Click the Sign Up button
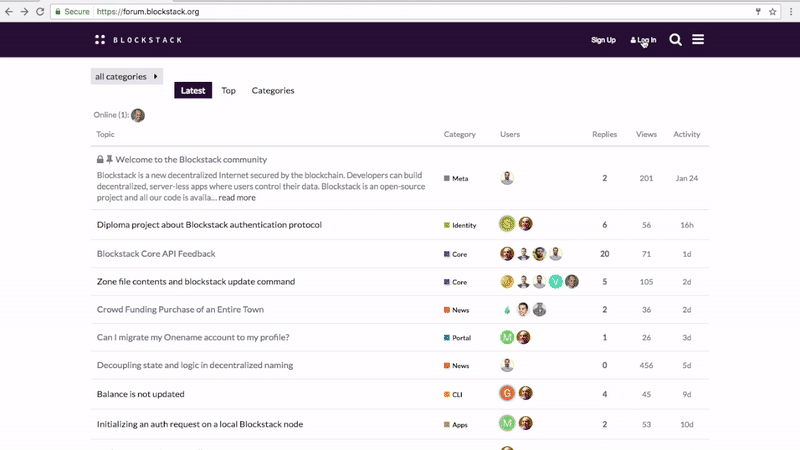The height and width of the screenshot is (450, 800). pyautogui.click(x=603, y=40)
